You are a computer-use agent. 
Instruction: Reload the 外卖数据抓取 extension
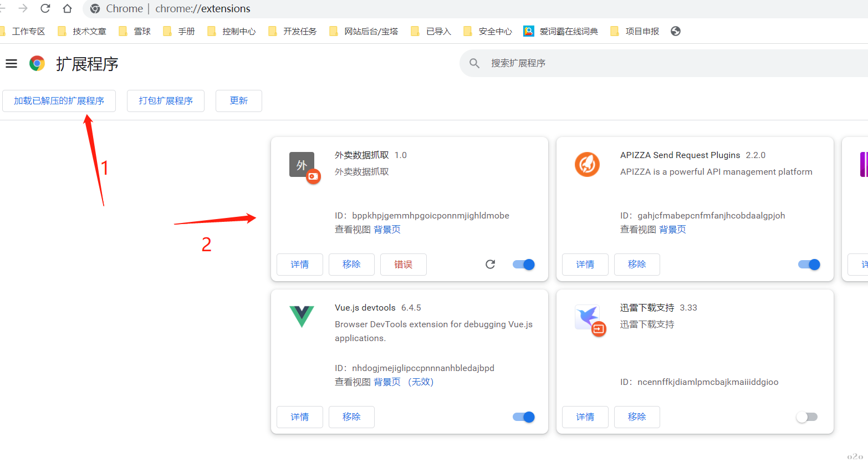coord(490,265)
